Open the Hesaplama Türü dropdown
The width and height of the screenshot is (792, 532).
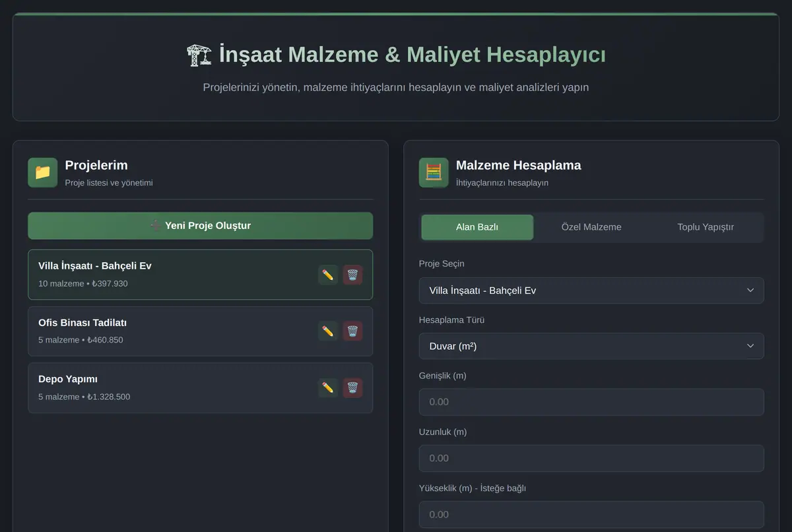coord(591,346)
